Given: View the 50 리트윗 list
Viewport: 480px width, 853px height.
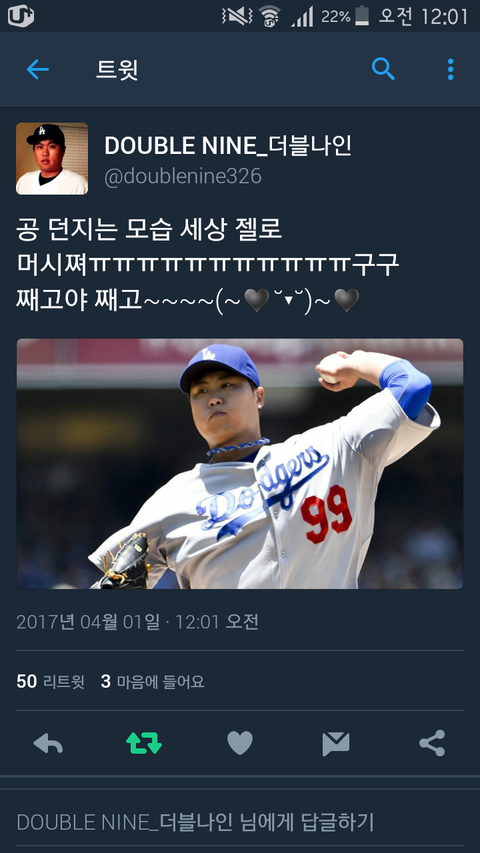Looking at the screenshot, I should (x=51, y=681).
